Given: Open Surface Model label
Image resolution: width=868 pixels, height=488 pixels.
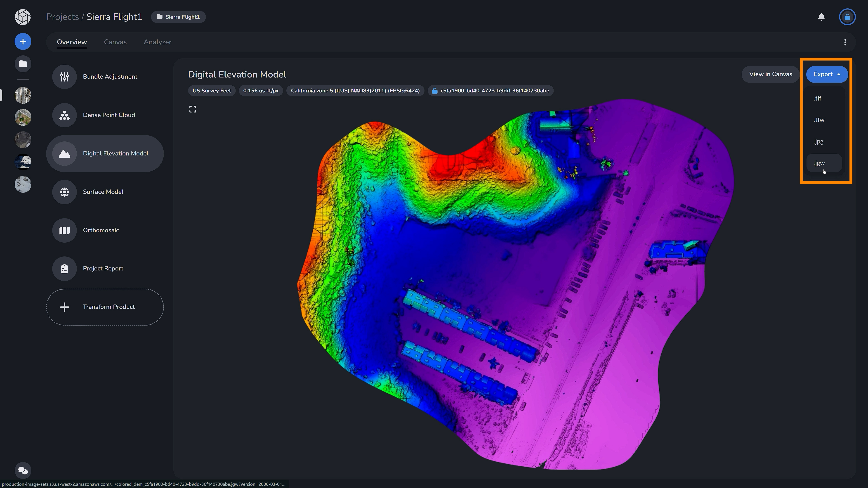Looking at the screenshot, I should (103, 192).
